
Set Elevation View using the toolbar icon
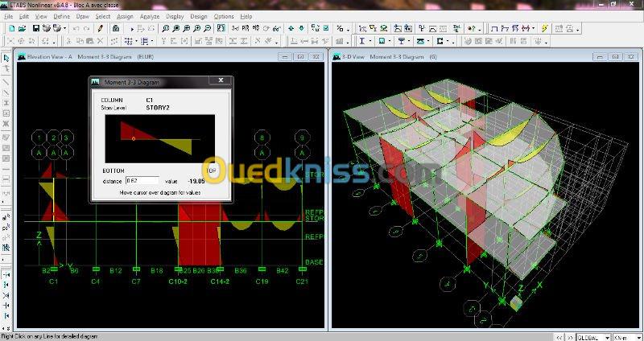click(256, 28)
